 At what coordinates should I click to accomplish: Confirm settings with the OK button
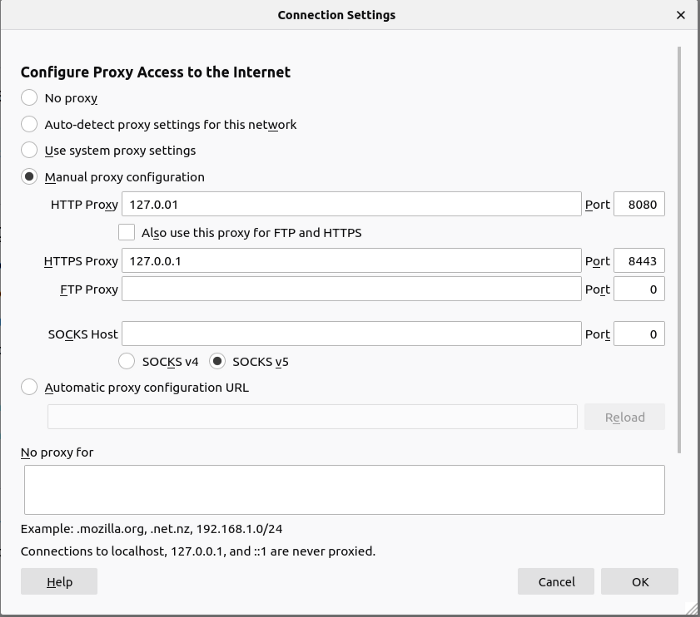tap(640, 581)
